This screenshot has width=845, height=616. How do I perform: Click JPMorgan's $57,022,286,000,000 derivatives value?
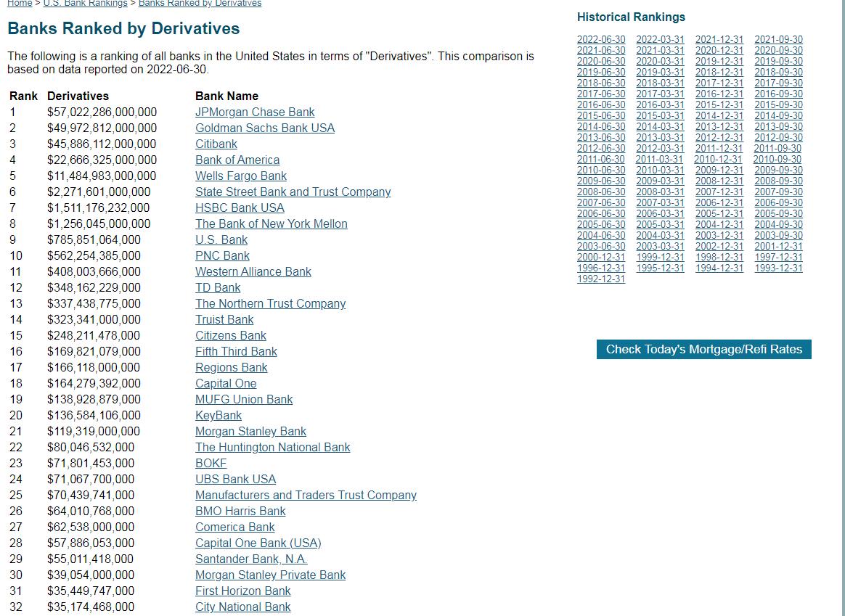[102, 112]
